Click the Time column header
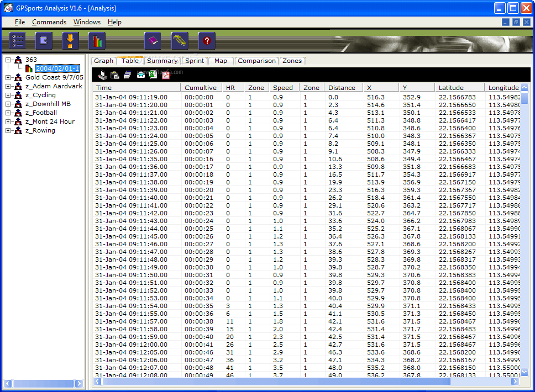Image resolution: width=535 pixels, height=392 pixels. [137, 88]
